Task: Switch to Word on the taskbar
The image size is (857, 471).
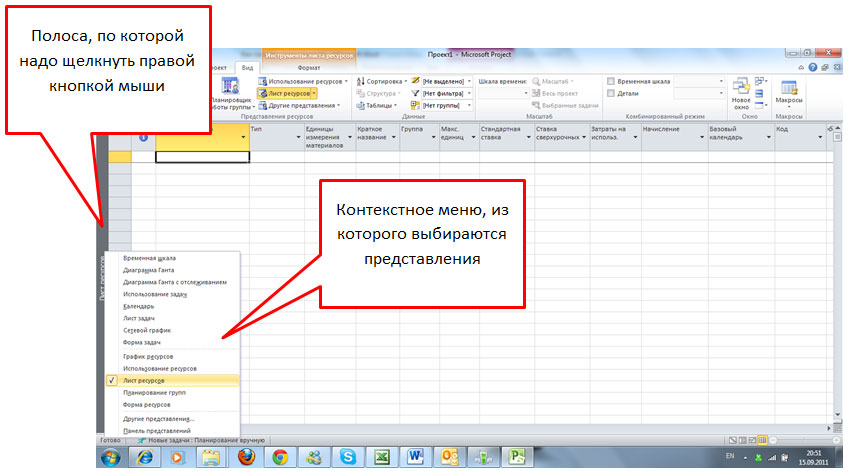Action: coord(415,457)
